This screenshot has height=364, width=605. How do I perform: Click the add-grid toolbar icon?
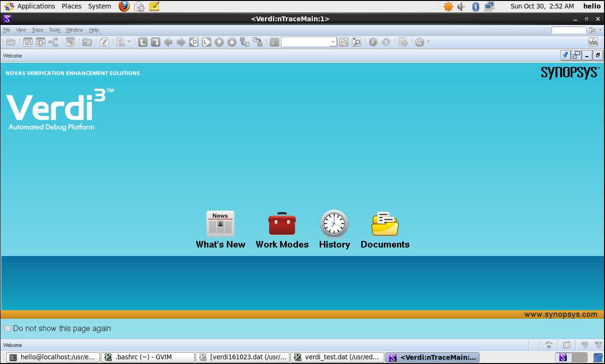click(x=403, y=42)
